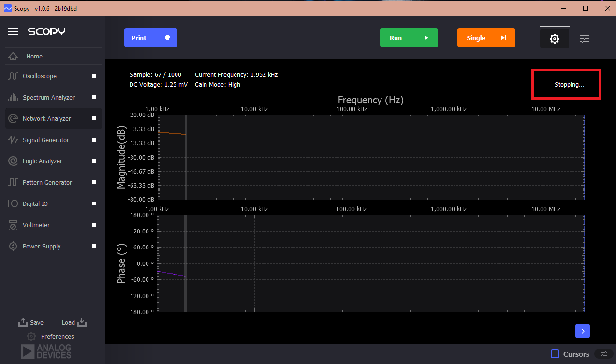Open the Spectrum Analyzer instrument
This screenshot has height=364, width=616.
(x=48, y=97)
